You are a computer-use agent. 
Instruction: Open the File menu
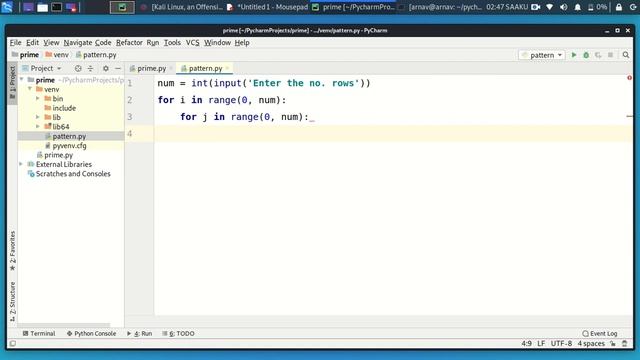pos(16,42)
